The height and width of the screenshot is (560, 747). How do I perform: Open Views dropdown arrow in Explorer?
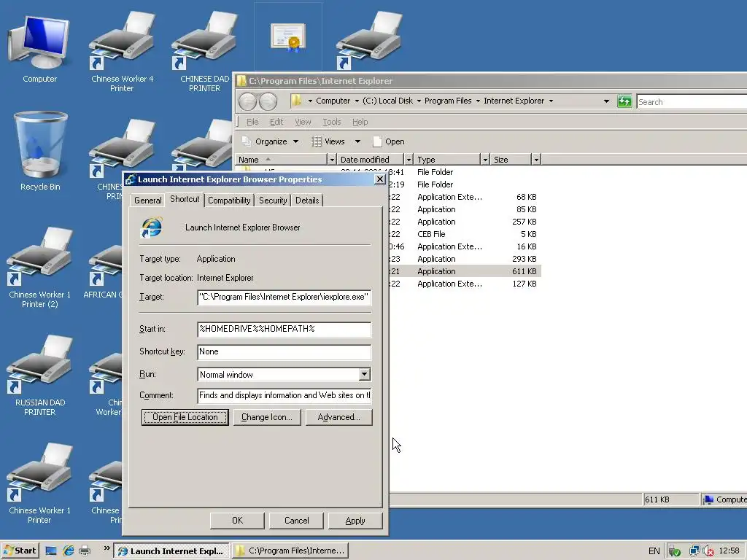click(357, 141)
